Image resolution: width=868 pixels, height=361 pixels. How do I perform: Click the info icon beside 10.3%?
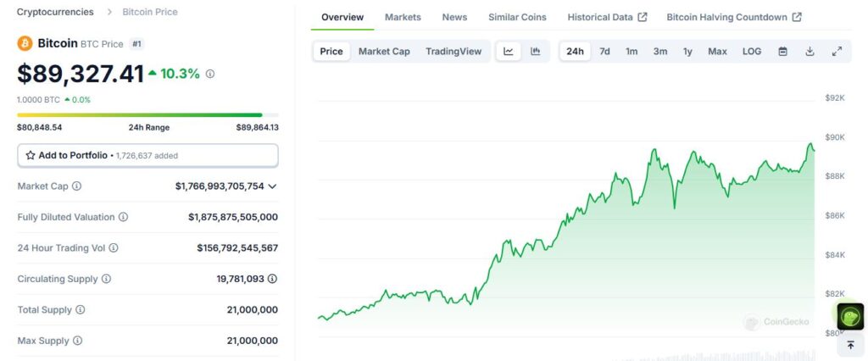click(210, 74)
